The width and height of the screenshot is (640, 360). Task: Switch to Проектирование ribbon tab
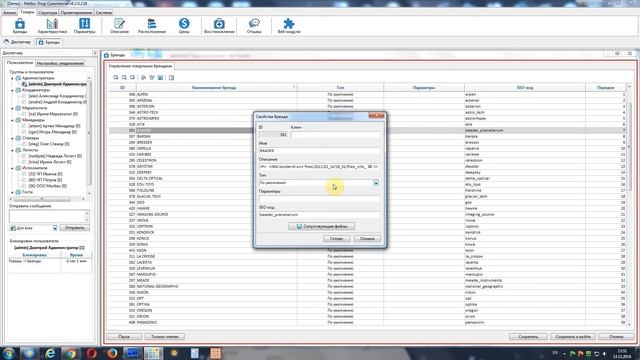76,13
